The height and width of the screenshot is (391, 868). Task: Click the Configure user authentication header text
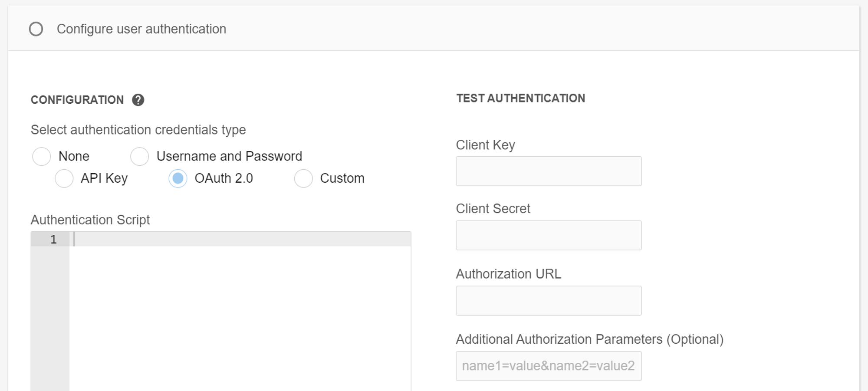pos(141,29)
